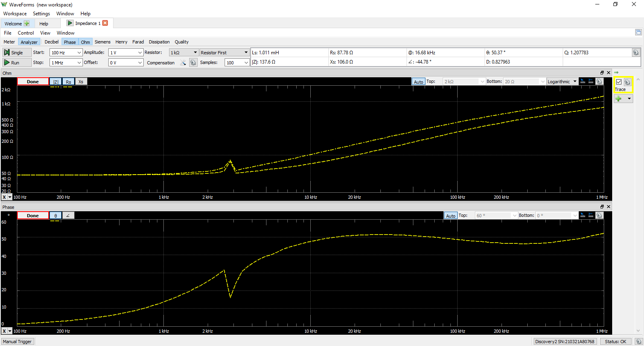The width and height of the screenshot is (644, 346).
Task: Add a trace with green plus
Action: point(619,99)
